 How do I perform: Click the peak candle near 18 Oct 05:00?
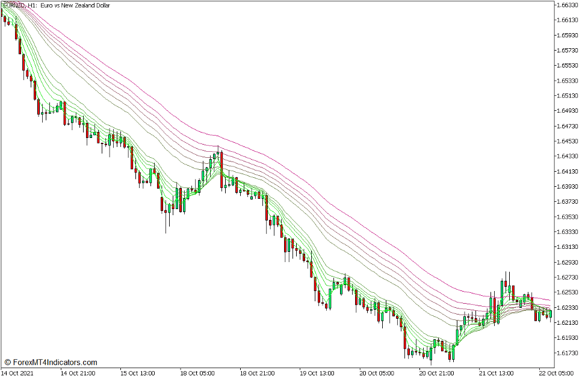pos(217,157)
